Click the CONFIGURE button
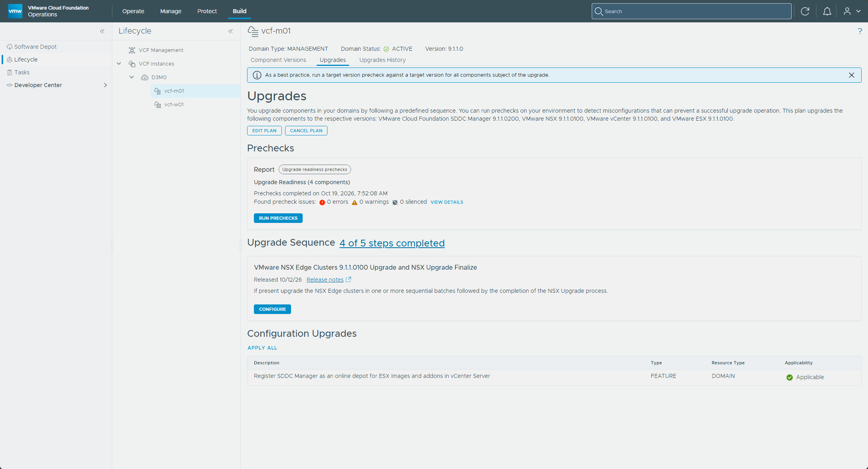The height and width of the screenshot is (469, 868). coord(272,309)
